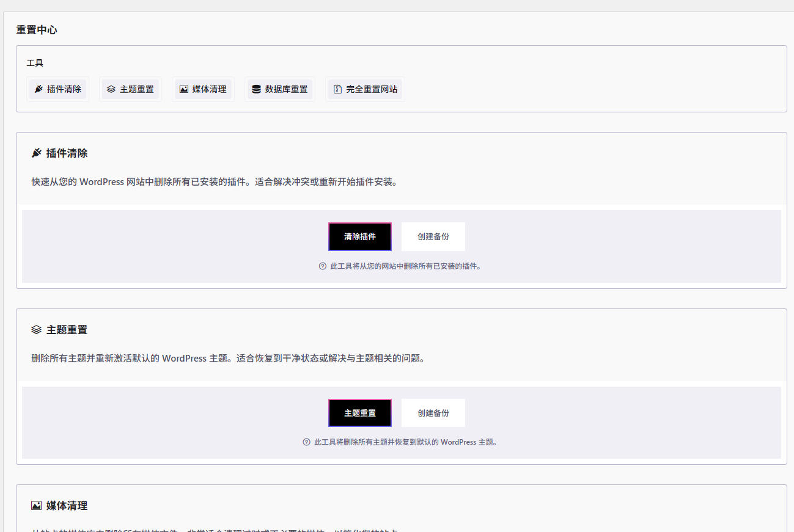794x532 pixels.
Task: Click the stacked-layers icon on 主题重置 tool
Action: (111, 89)
